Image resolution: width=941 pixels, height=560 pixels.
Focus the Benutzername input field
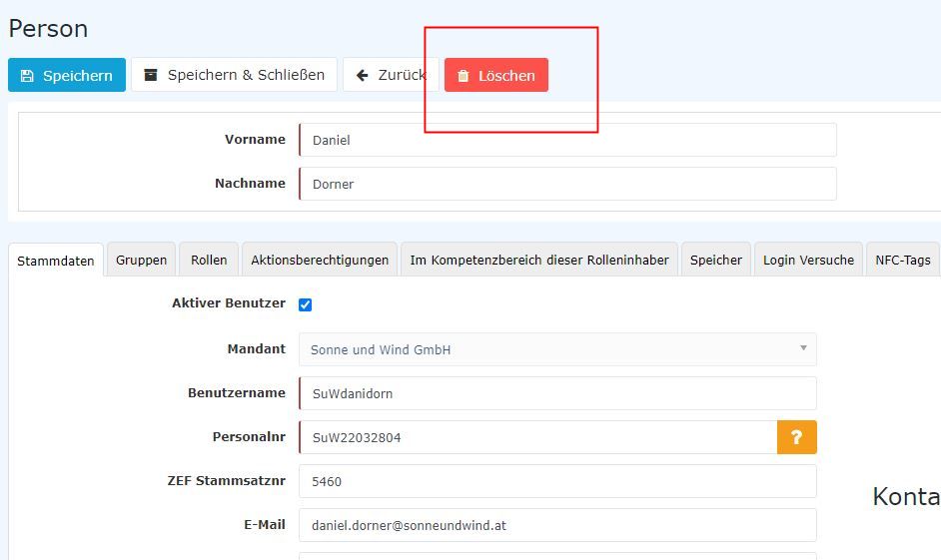(x=557, y=393)
